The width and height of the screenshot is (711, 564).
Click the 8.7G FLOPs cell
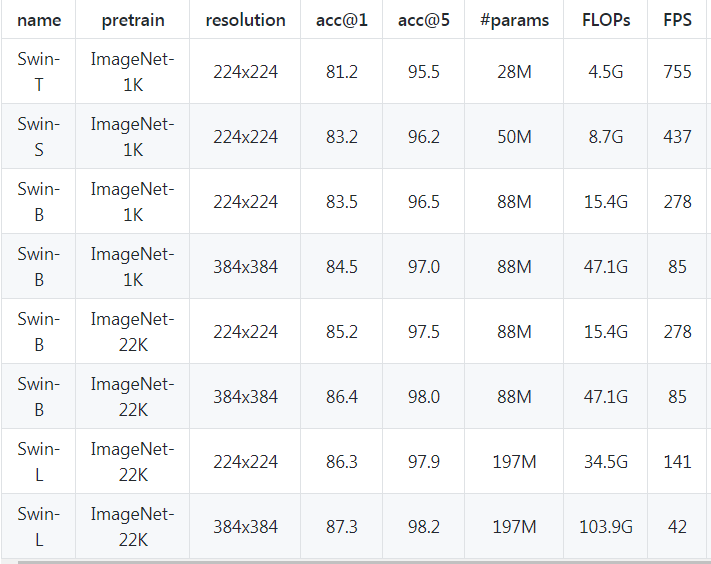pyautogui.click(x=606, y=136)
